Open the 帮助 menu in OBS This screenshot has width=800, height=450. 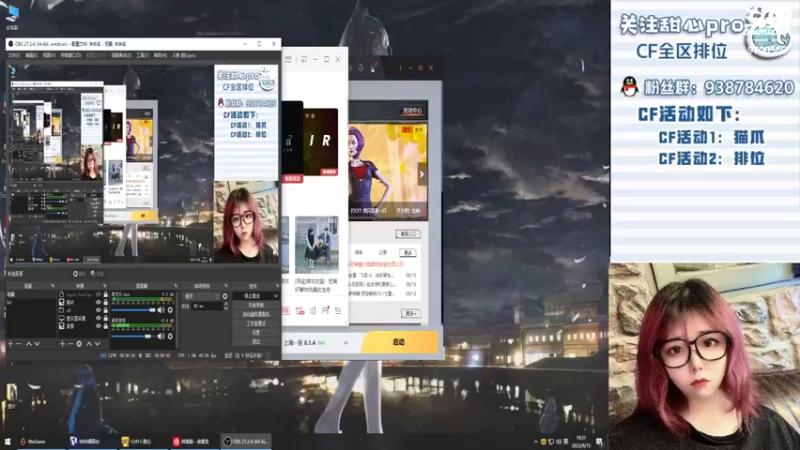coord(160,55)
